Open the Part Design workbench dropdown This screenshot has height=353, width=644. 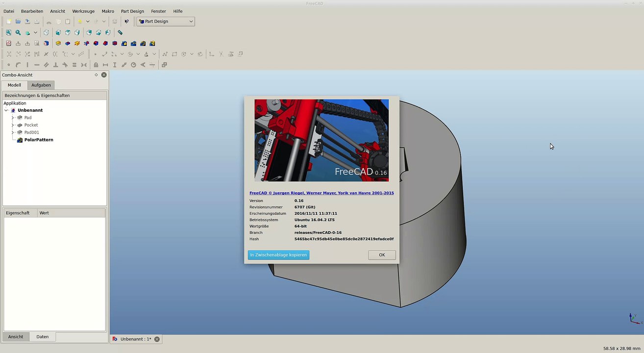(166, 22)
